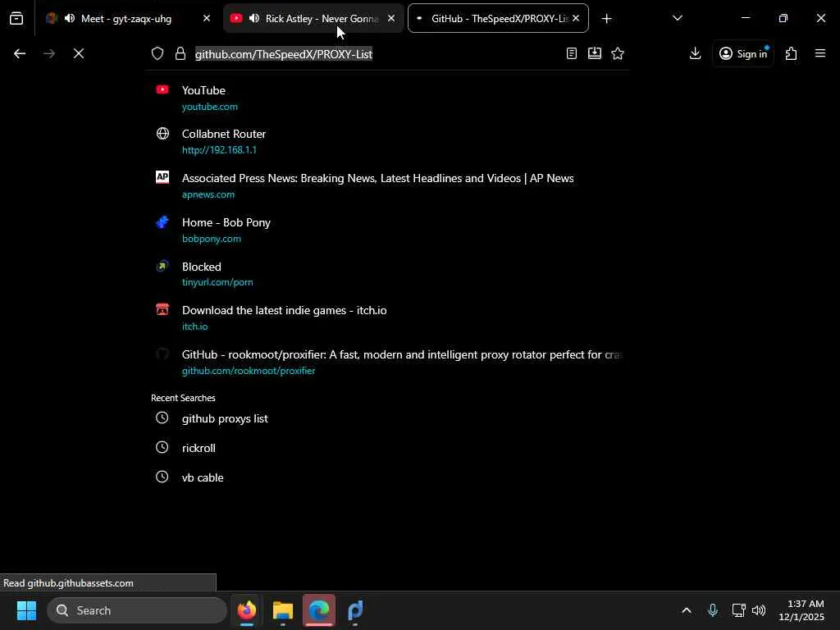Viewport: 840px width, 630px height.
Task: Toggle reader view icon
Action: tap(572, 53)
